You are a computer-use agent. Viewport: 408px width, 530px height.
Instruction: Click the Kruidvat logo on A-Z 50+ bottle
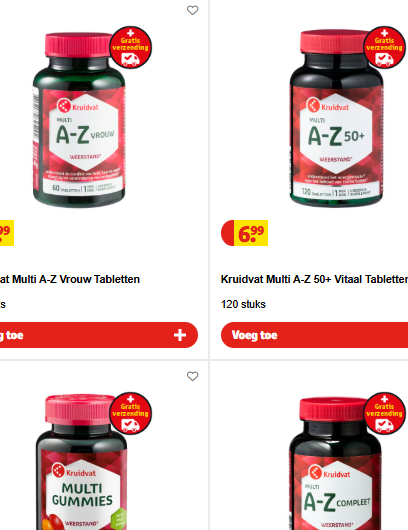[328, 105]
